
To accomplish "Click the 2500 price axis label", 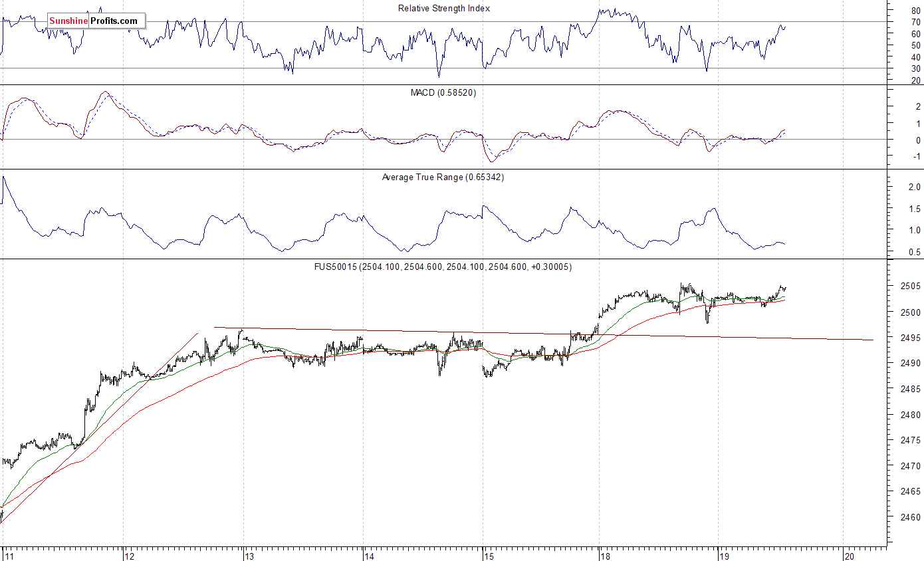I will pos(911,312).
